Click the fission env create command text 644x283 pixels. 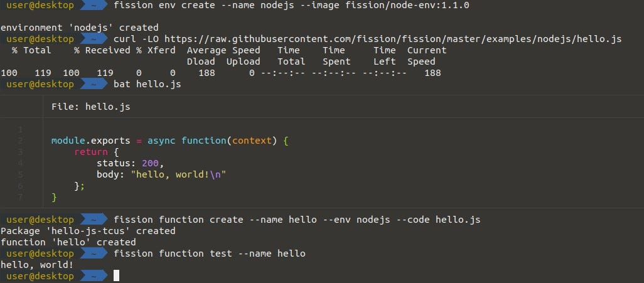coord(291,6)
